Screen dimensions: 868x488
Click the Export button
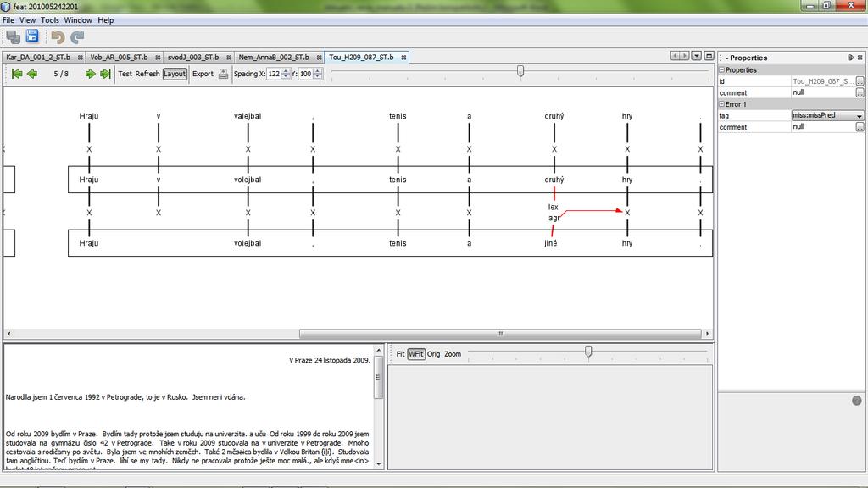(203, 74)
